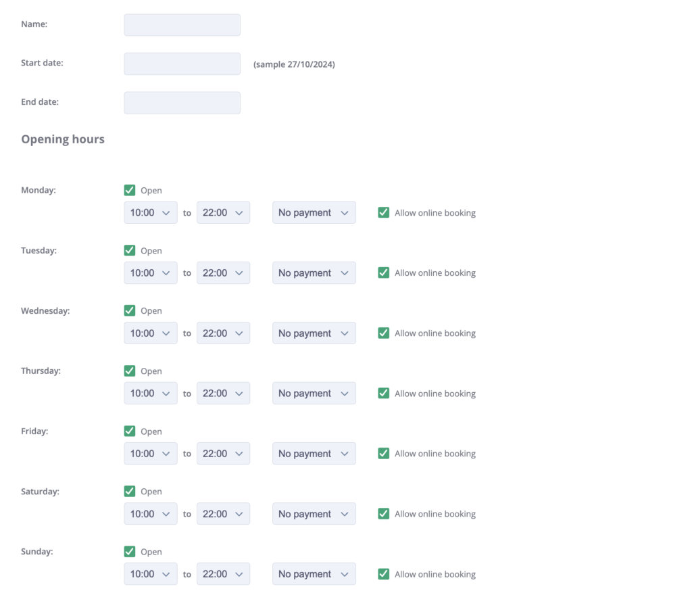Screen dimensions: 692x616
Task: Select the End date input box
Action: pyautogui.click(x=182, y=102)
